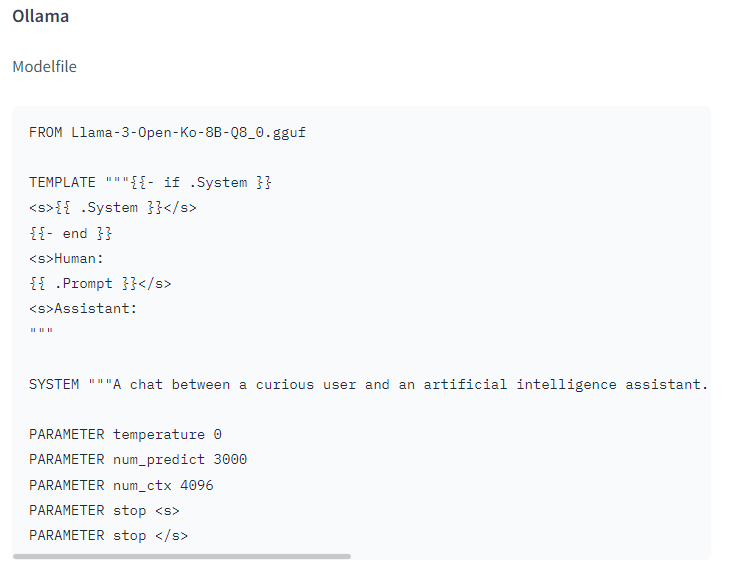739x571 pixels.
Task: Click the <s>{{ .System }}</s> line
Action: tap(113, 208)
